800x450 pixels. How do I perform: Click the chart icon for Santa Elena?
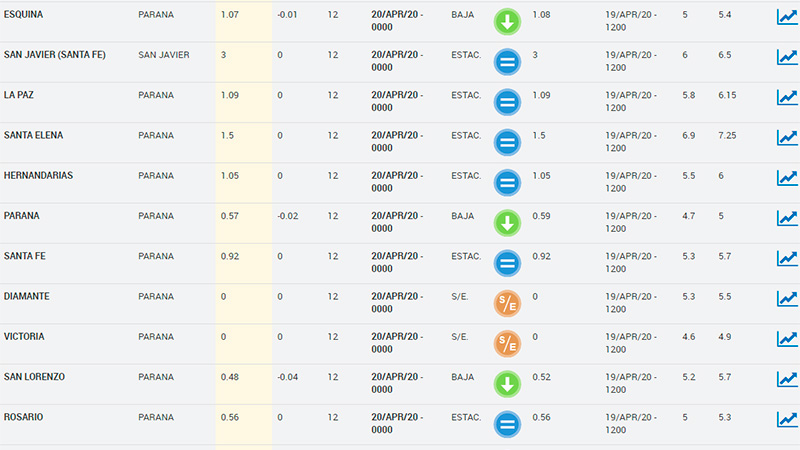pyautogui.click(x=787, y=137)
